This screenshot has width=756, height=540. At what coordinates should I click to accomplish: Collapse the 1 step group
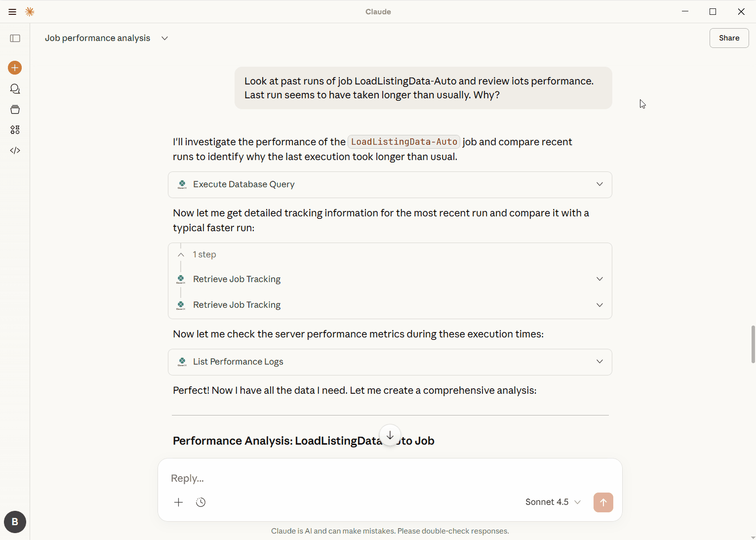tap(181, 254)
